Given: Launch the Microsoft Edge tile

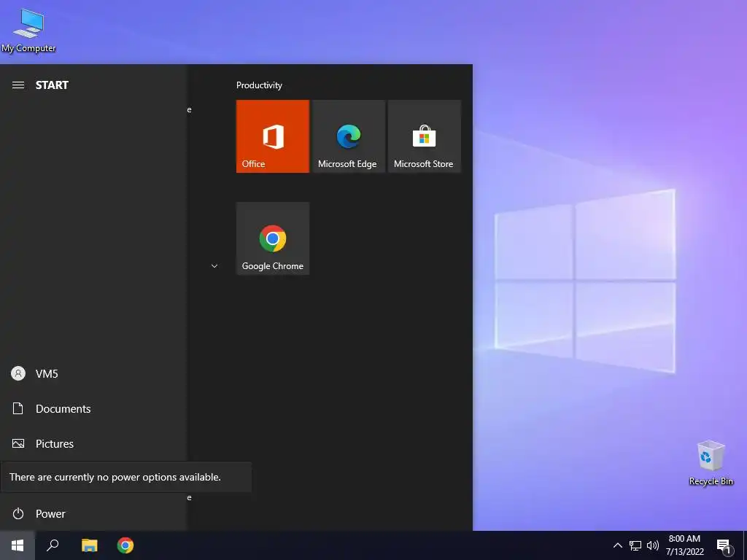Looking at the screenshot, I should click(348, 136).
